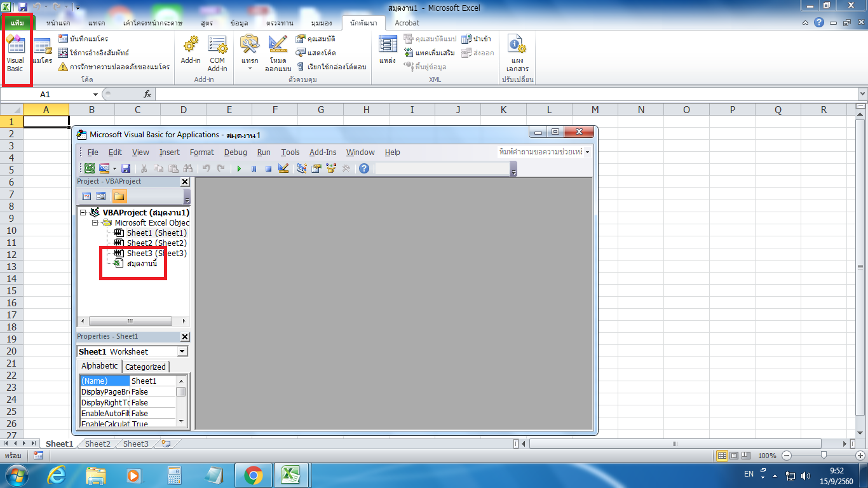868x488 pixels.
Task: Click Insert Worksheet tab icon
Action: tap(166, 444)
